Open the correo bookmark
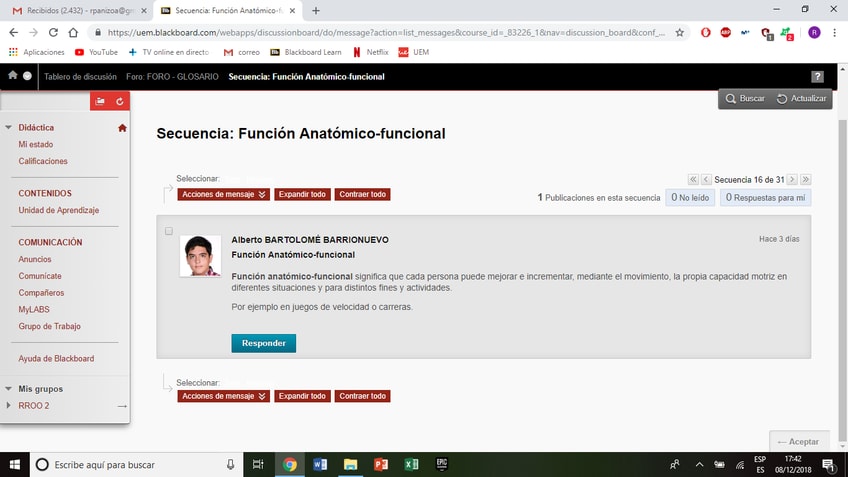The image size is (848, 477). [x=242, y=52]
